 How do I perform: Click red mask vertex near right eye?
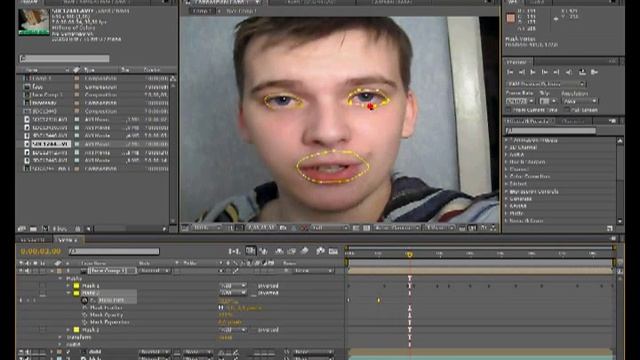(x=370, y=107)
